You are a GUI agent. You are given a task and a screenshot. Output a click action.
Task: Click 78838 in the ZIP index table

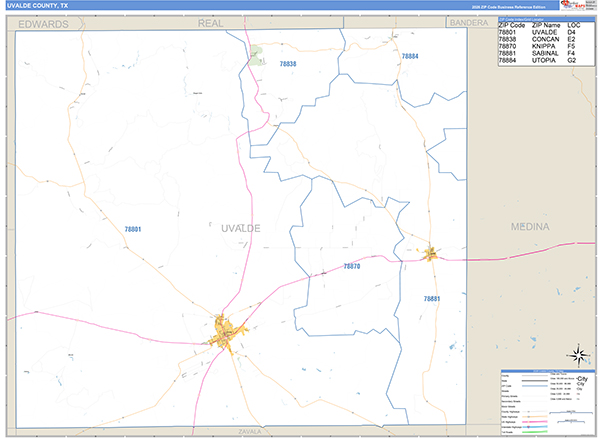(507, 39)
